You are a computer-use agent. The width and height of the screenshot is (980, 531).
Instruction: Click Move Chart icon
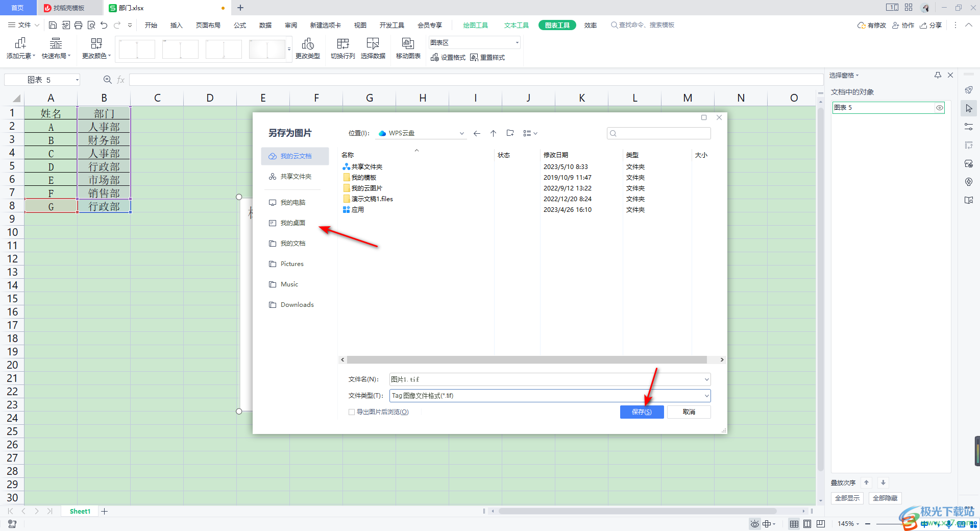tap(408, 49)
